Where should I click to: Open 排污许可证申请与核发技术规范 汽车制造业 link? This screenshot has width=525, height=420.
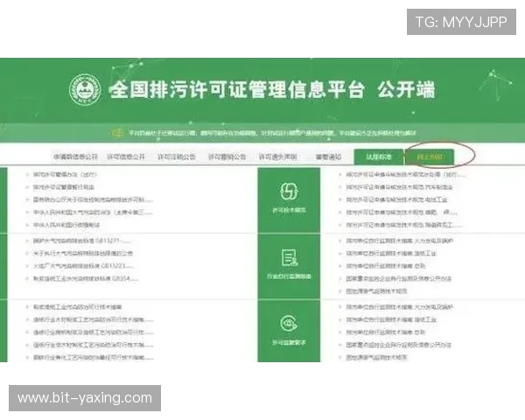(x=400, y=187)
